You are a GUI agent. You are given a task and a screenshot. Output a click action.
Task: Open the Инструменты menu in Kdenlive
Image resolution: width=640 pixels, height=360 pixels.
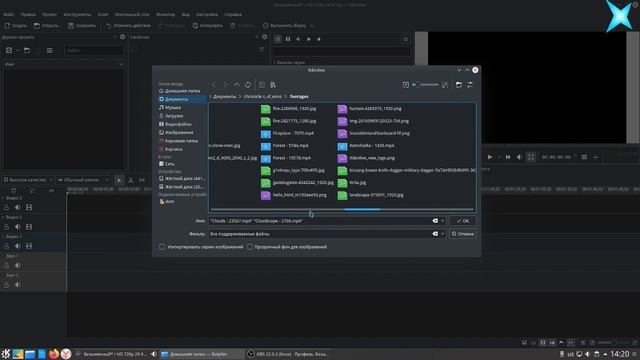coord(77,14)
